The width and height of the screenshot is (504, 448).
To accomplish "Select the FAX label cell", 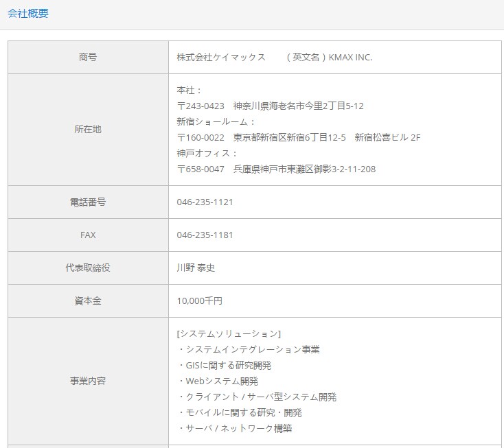I will (x=88, y=235).
